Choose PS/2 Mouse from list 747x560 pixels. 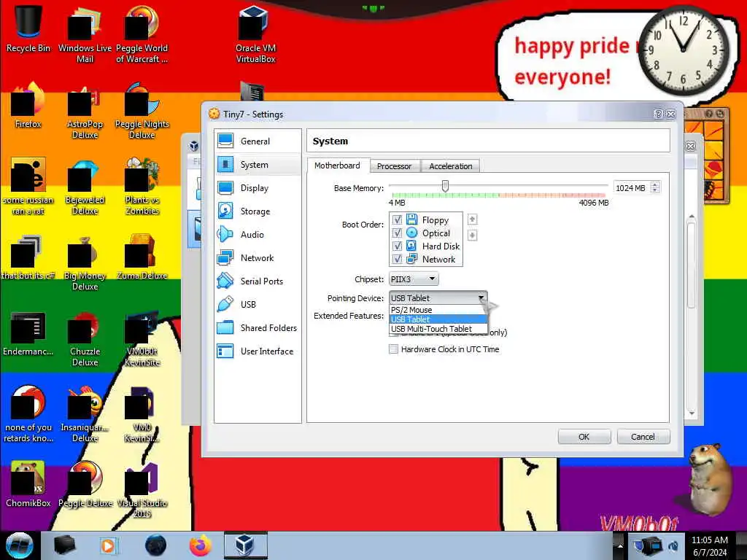(x=438, y=310)
